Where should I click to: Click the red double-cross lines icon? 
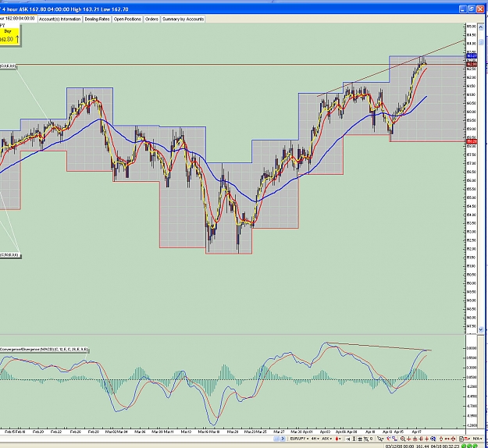[x=421, y=439]
